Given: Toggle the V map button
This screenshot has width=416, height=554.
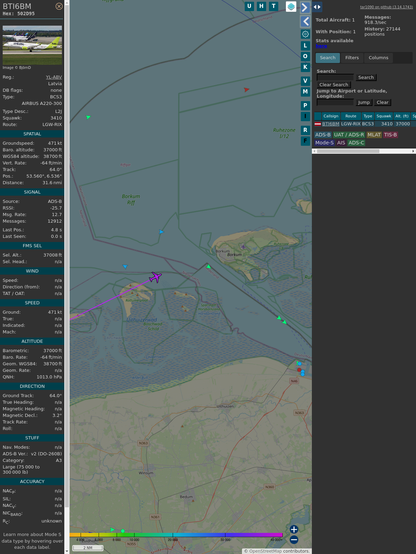Looking at the screenshot, I should [305, 81].
